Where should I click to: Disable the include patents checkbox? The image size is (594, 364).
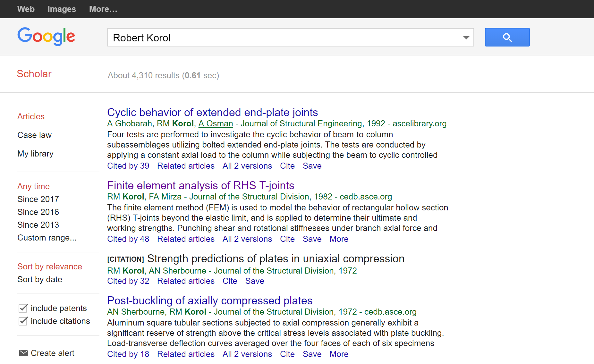(x=23, y=308)
